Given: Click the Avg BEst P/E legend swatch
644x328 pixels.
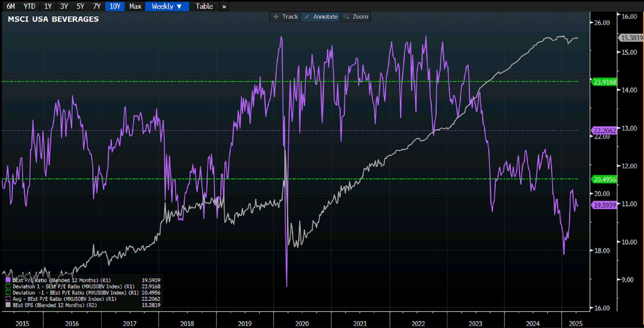Looking at the screenshot, I should coord(8,299).
